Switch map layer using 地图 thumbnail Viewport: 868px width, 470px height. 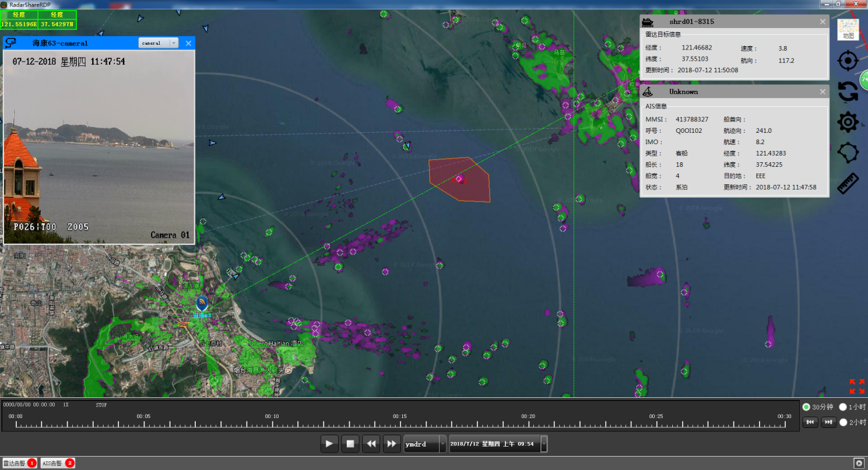coord(848,30)
